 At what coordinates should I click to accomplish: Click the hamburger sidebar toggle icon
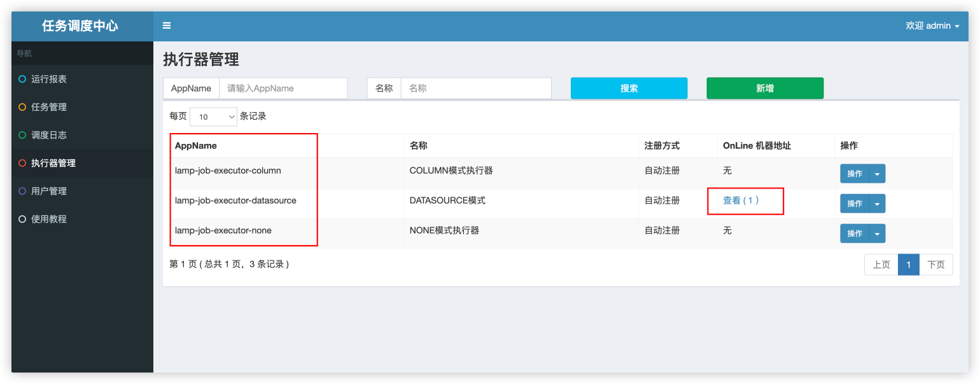pos(167,25)
